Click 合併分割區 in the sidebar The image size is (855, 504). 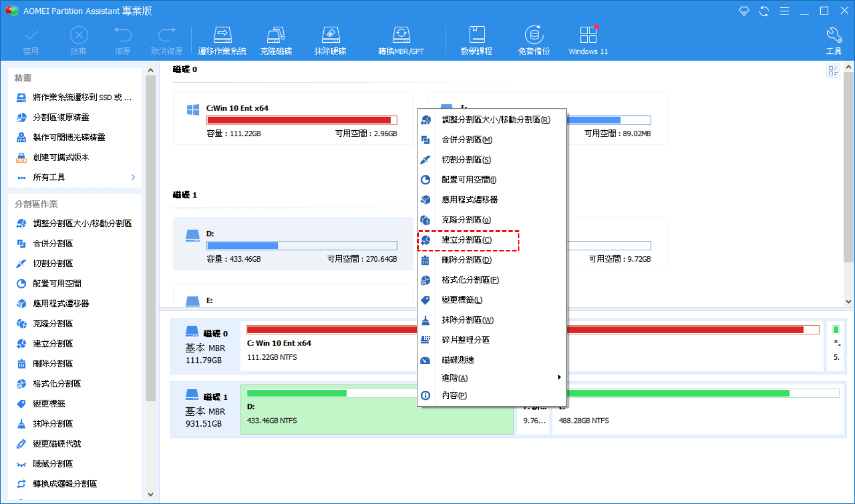(x=44, y=243)
